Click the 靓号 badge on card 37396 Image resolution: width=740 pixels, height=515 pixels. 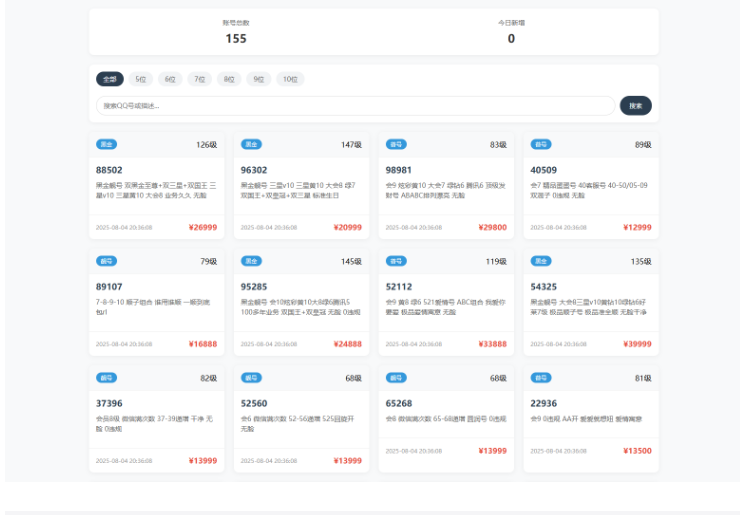click(x=106, y=378)
